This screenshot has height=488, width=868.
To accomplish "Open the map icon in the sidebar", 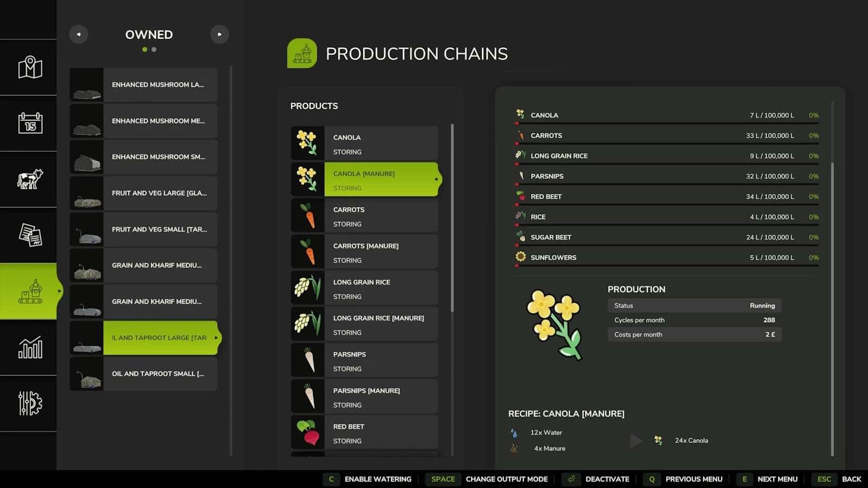I will [30, 67].
